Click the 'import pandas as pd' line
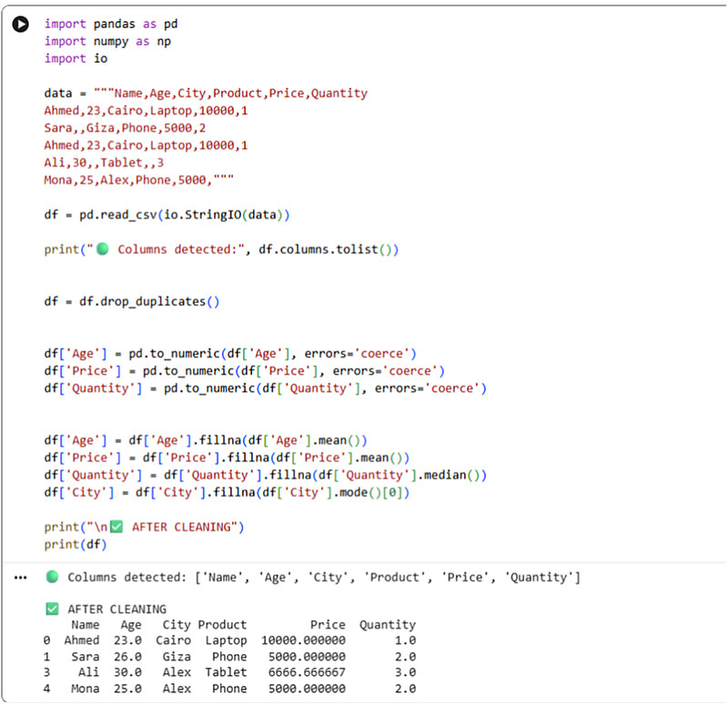The height and width of the screenshot is (704, 728). 111,24
